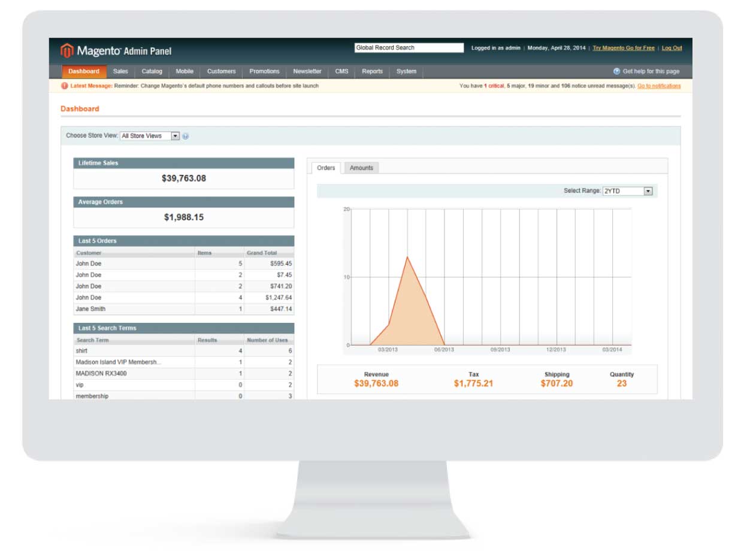Click the Lifetime Sales value $39,763.08
Screen dimensions: 741x560
[x=184, y=178]
